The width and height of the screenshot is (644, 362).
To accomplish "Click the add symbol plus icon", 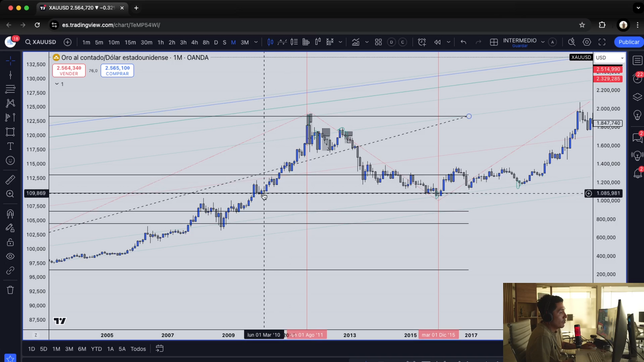I will [x=68, y=42].
